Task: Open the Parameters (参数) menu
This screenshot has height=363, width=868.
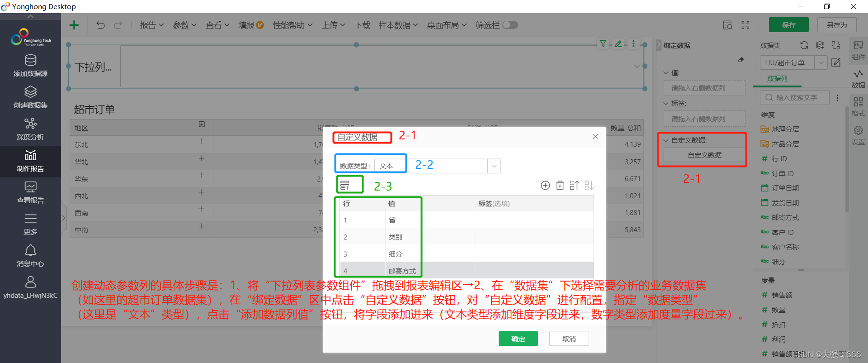Action: (x=184, y=25)
